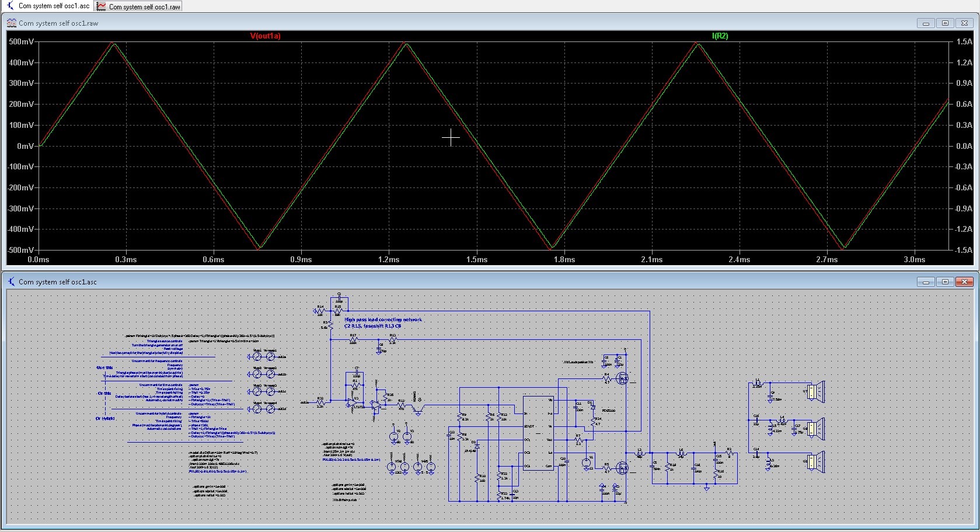Select voltage source V2

[394, 436]
